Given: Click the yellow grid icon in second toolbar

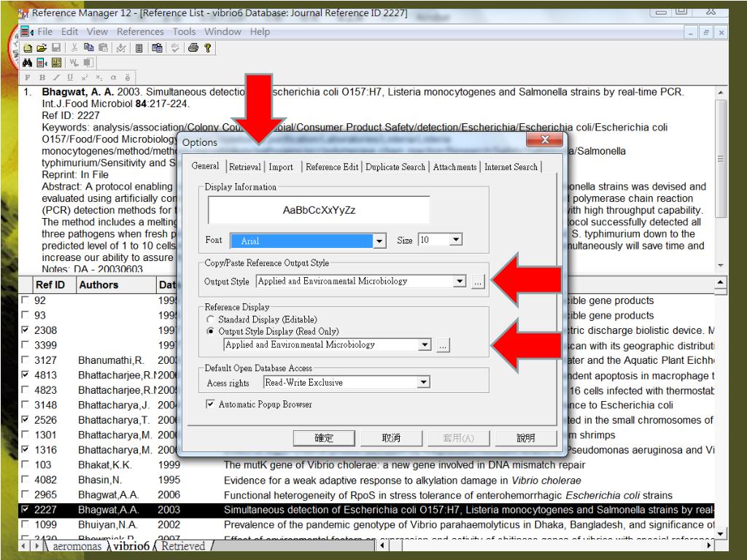Looking at the screenshot, I should point(57,63).
